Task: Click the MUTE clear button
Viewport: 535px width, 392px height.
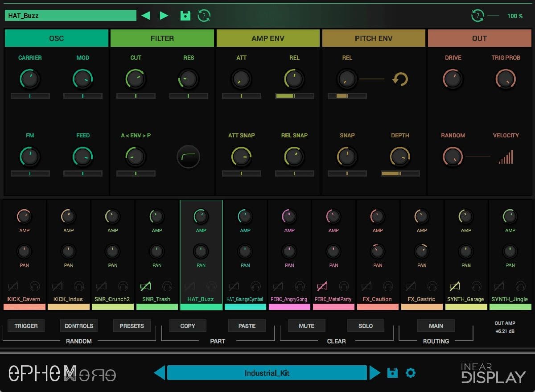Action: click(x=307, y=326)
